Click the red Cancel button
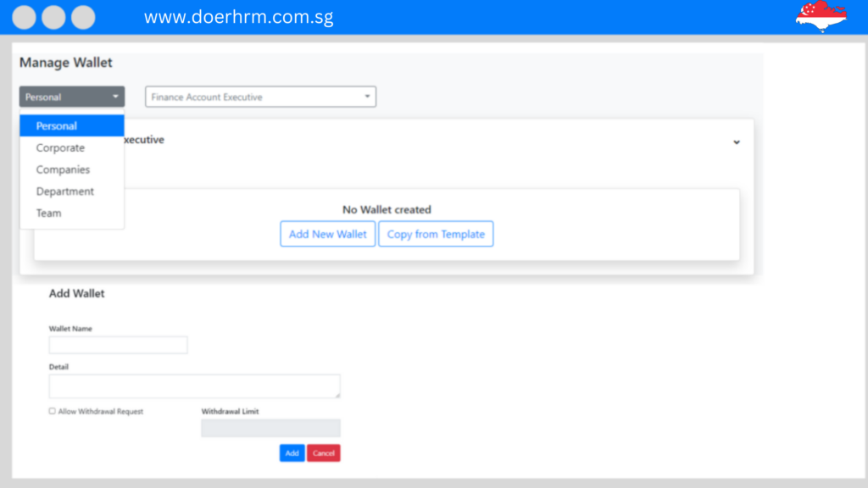 click(x=323, y=453)
